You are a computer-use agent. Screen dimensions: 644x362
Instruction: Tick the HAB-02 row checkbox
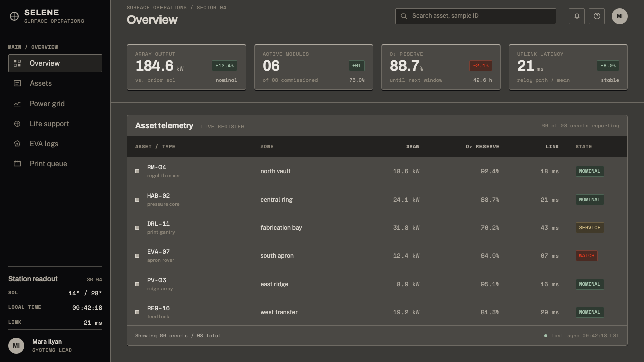[137, 200]
